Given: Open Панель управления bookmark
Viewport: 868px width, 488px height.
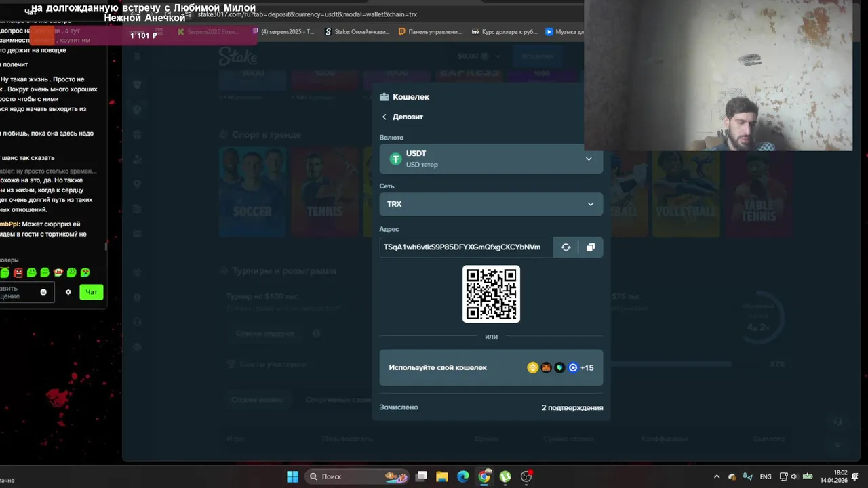Looking at the screenshot, I should click(430, 31).
